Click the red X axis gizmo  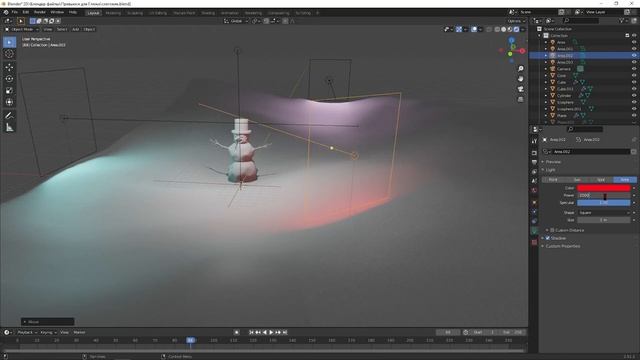click(x=522, y=51)
